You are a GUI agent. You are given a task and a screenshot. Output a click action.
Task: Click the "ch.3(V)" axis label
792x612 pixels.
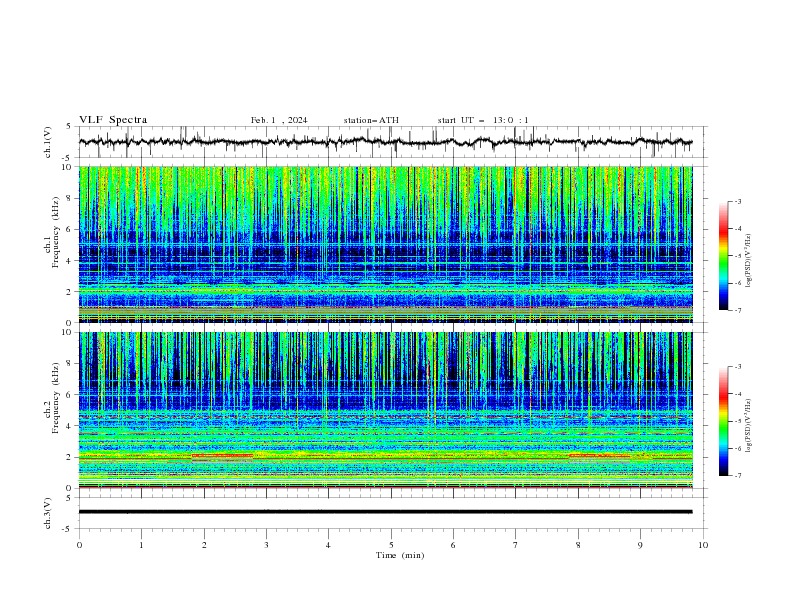click(x=48, y=513)
